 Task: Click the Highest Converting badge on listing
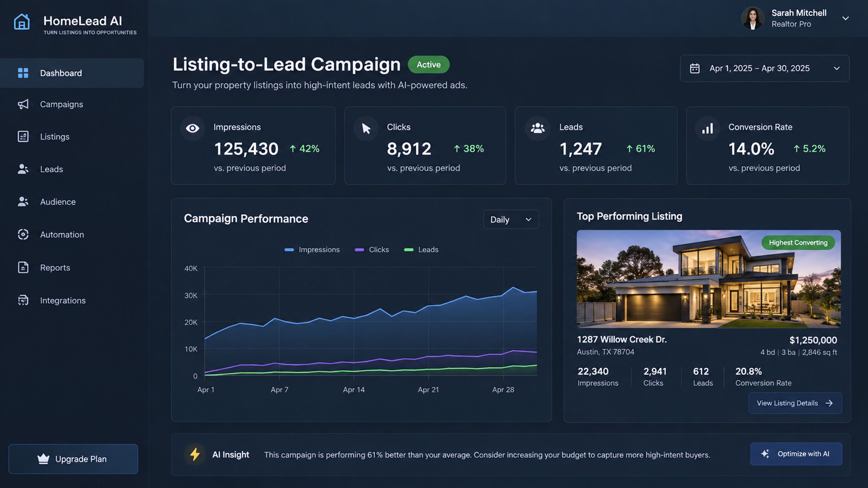798,243
